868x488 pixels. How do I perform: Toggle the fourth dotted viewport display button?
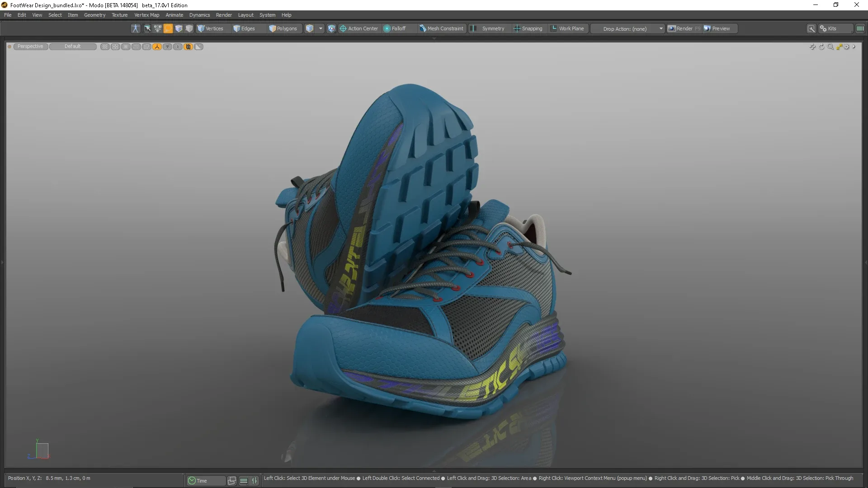(136, 47)
